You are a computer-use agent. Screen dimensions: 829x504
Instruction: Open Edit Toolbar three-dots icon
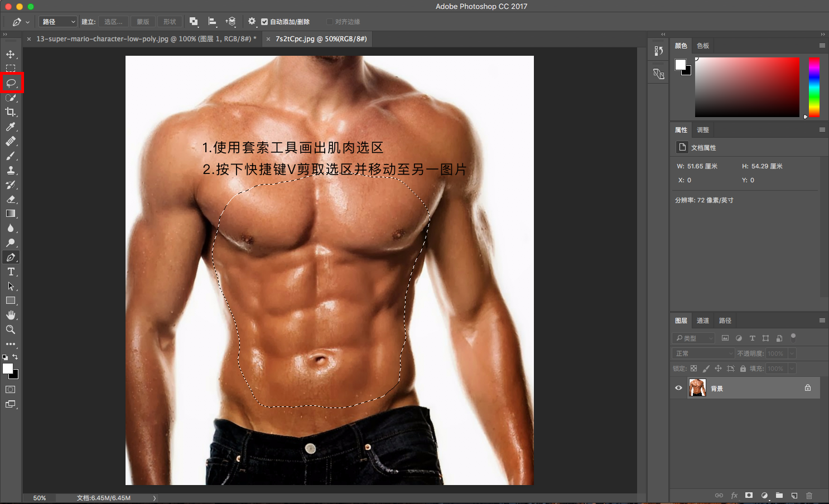(x=11, y=344)
